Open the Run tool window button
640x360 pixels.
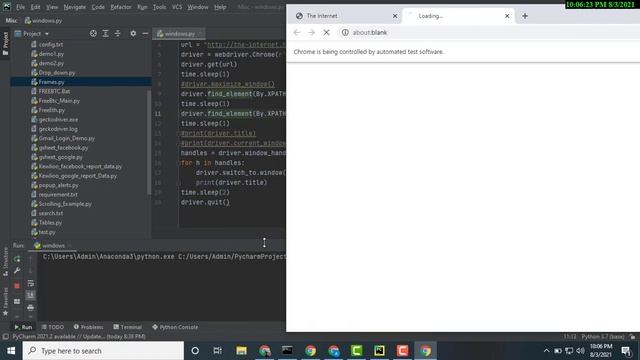point(23,327)
